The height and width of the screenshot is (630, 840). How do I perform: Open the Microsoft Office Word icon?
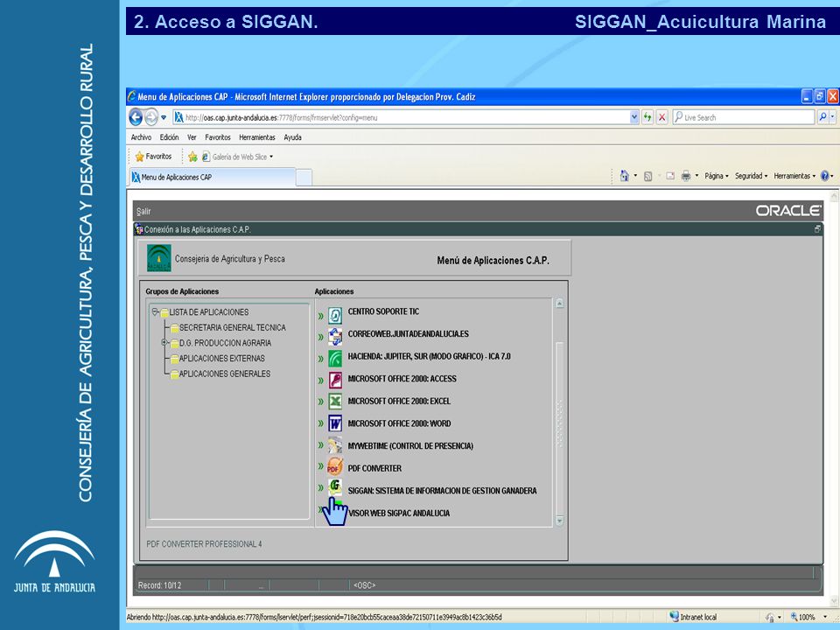pos(335,423)
